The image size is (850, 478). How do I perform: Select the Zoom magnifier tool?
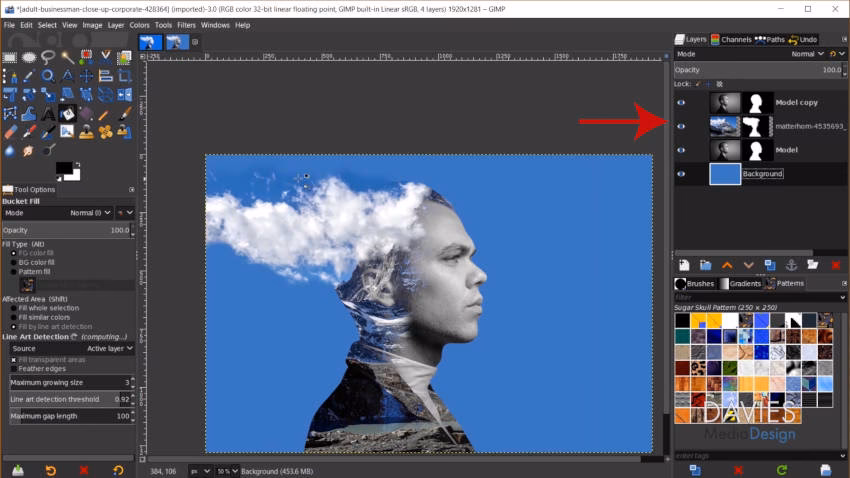48,76
